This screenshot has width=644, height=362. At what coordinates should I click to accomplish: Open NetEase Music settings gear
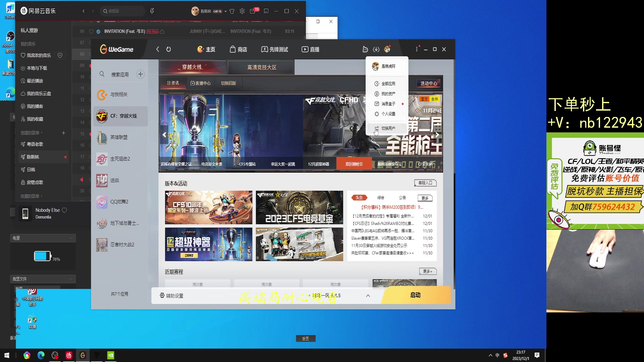(242, 11)
